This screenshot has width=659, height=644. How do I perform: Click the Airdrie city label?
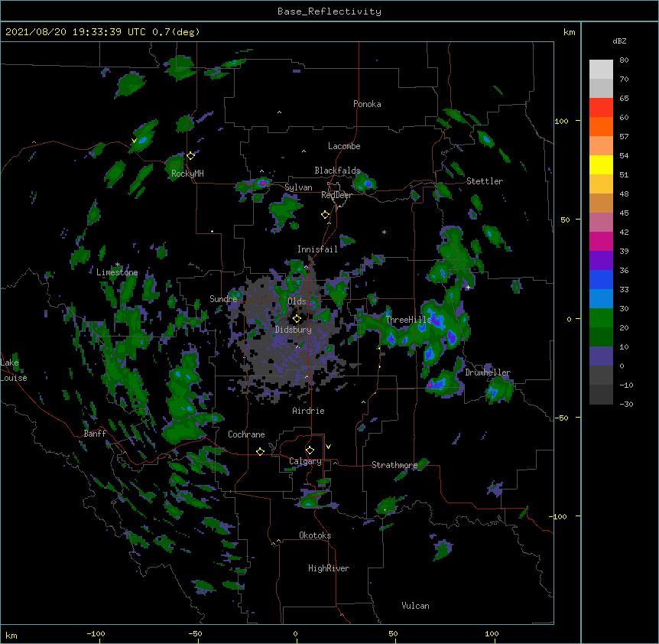[309, 411]
